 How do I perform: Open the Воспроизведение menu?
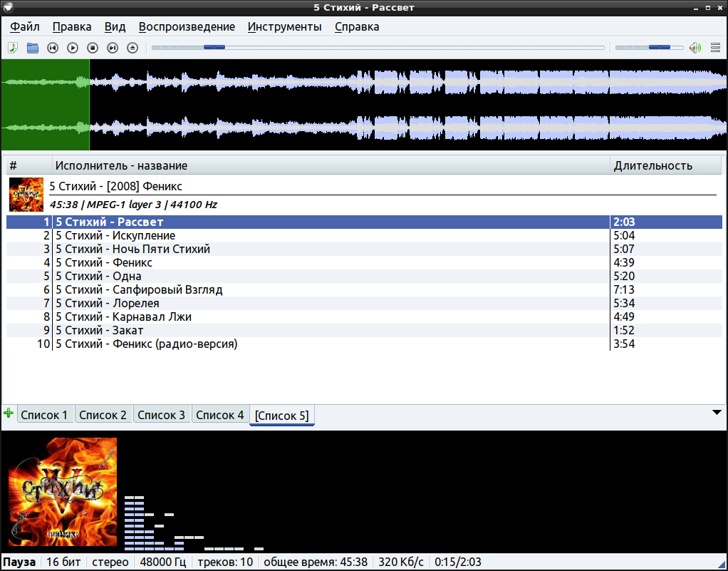187,27
